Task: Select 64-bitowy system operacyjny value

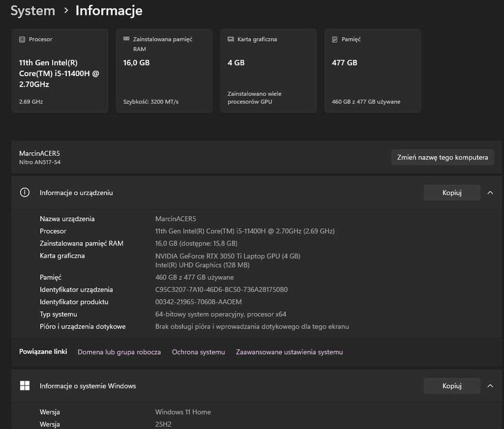Action: tap(220, 314)
